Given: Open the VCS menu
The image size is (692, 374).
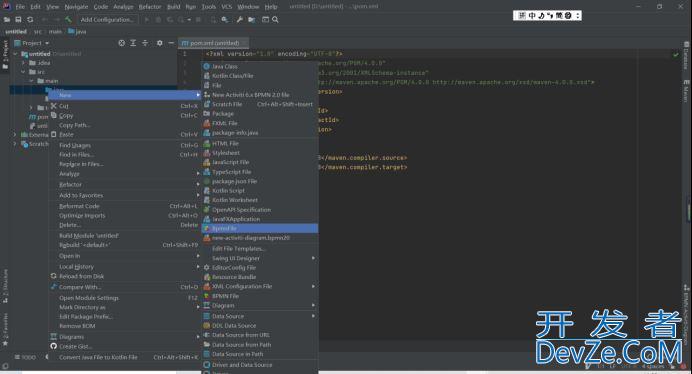Looking at the screenshot, I should (227, 7).
